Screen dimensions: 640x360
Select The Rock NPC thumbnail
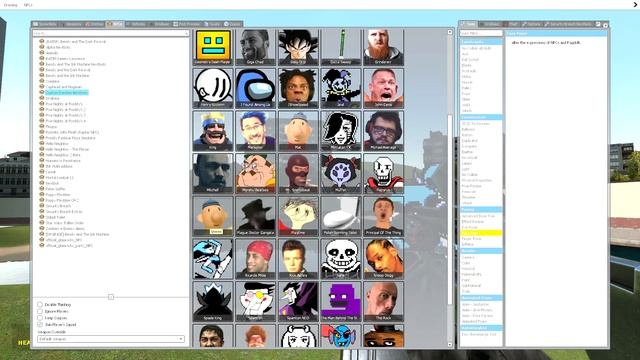click(383, 301)
